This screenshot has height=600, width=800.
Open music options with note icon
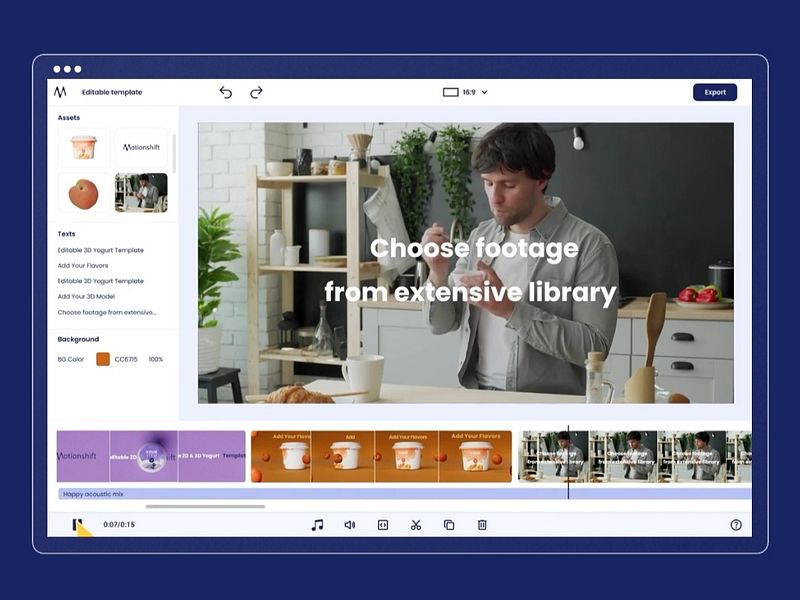click(x=317, y=525)
